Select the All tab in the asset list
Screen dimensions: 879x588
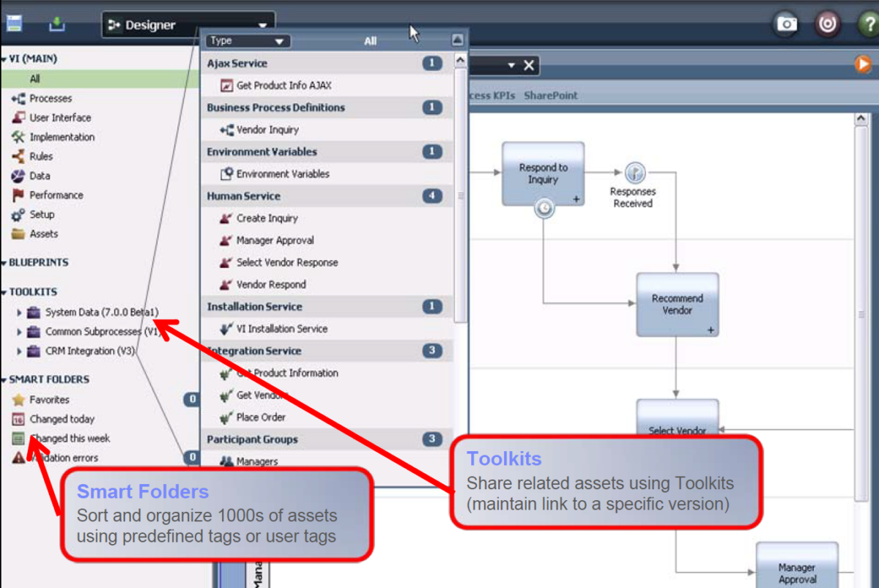coord(371,41)
